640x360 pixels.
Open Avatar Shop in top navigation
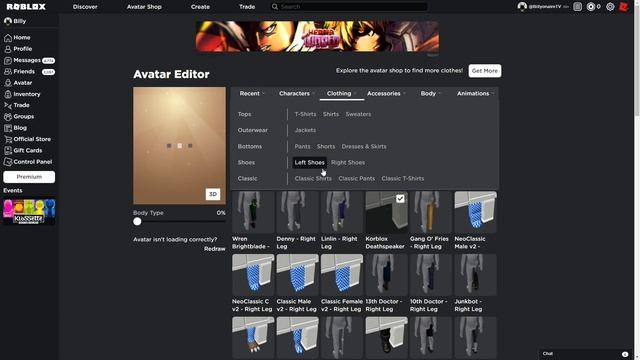144,7
